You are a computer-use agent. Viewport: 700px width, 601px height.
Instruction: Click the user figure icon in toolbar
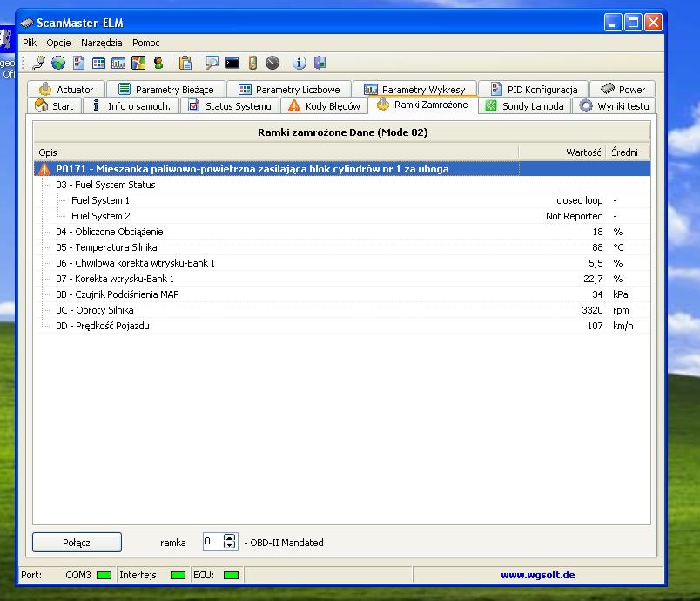tap(158, 63)
